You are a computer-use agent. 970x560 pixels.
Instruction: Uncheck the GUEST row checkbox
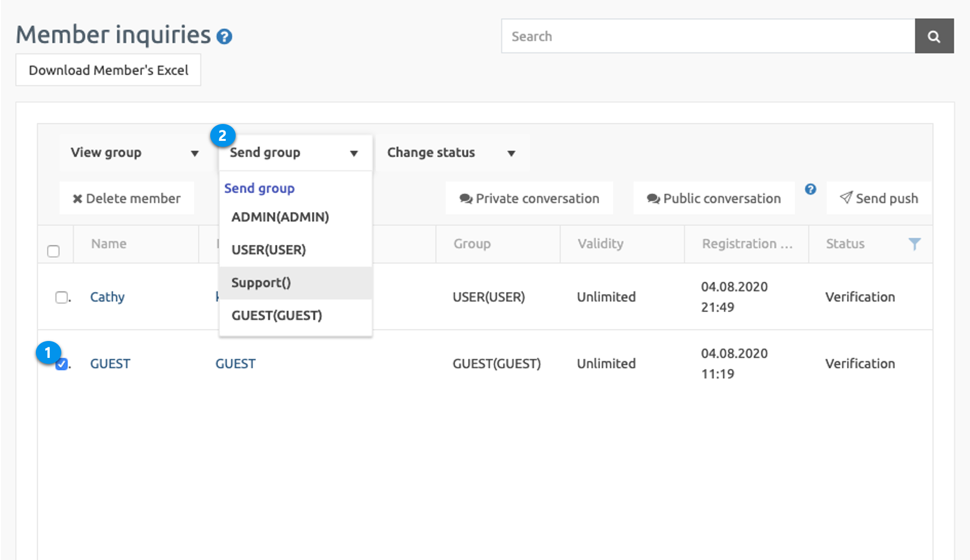click(x=61, y=364)
